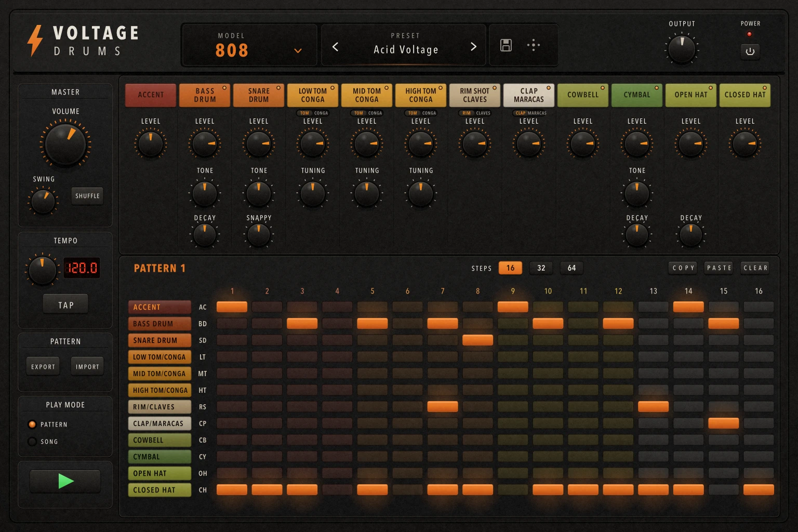Click the Tempo knob

(x=42, y=270)
